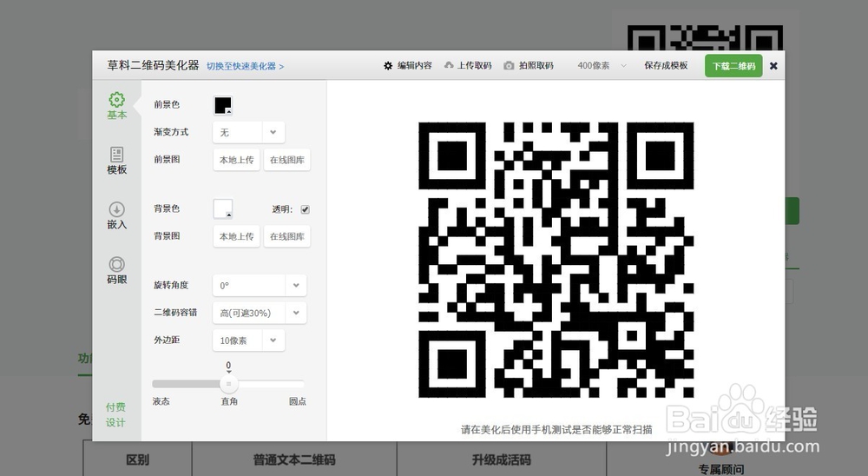Open the 外边距 10像素 dropdown
This screenshot has width=868, height=476.
point(248,340)
